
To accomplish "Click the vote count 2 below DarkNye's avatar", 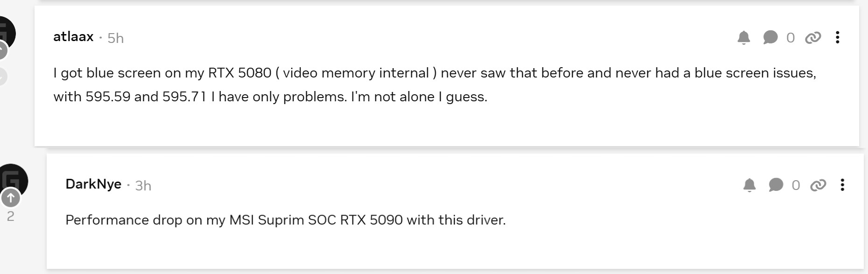I will coord(10,216).
